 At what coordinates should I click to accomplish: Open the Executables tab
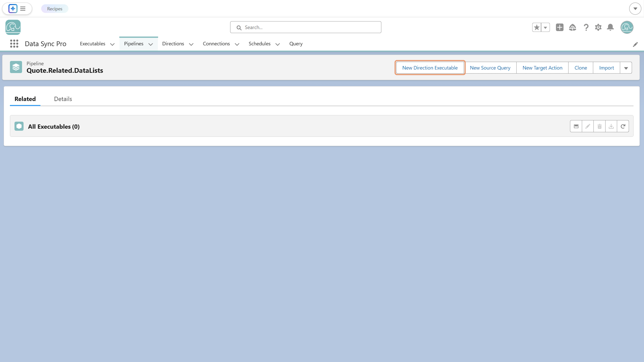click(93, 43)
